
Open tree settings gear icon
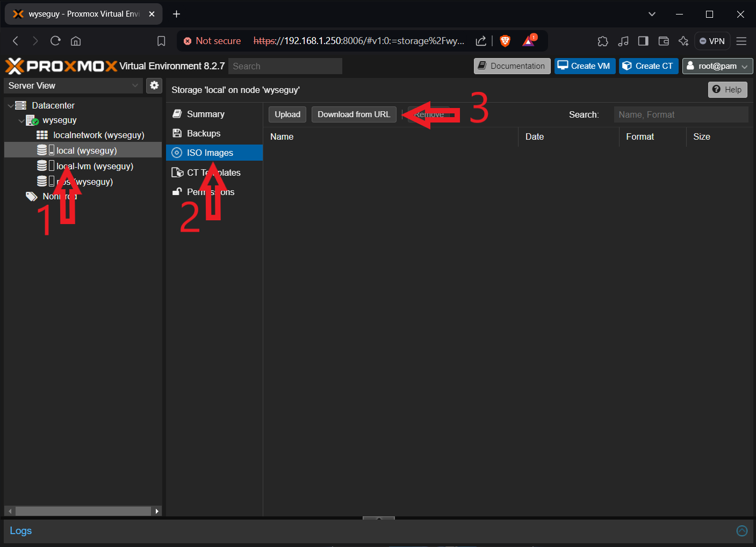click(154, 85)
